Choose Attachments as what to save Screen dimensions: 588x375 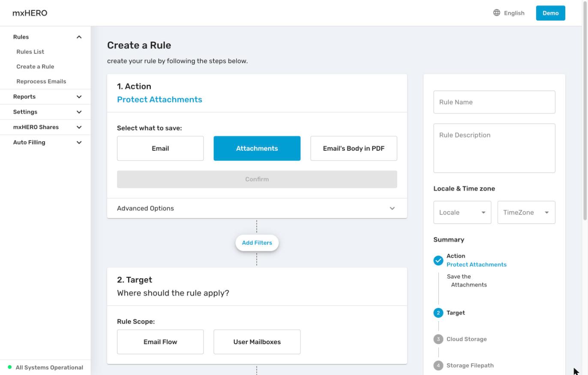[257, 149]
